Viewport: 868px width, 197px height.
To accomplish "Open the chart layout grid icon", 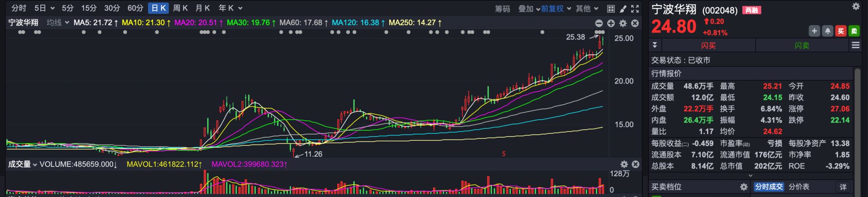I will tap(611, 9).
